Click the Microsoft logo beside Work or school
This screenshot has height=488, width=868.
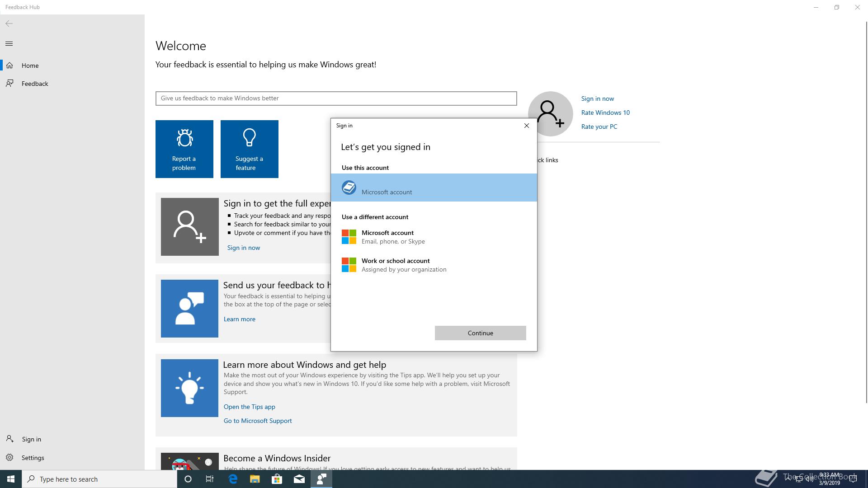pos(349,265)
